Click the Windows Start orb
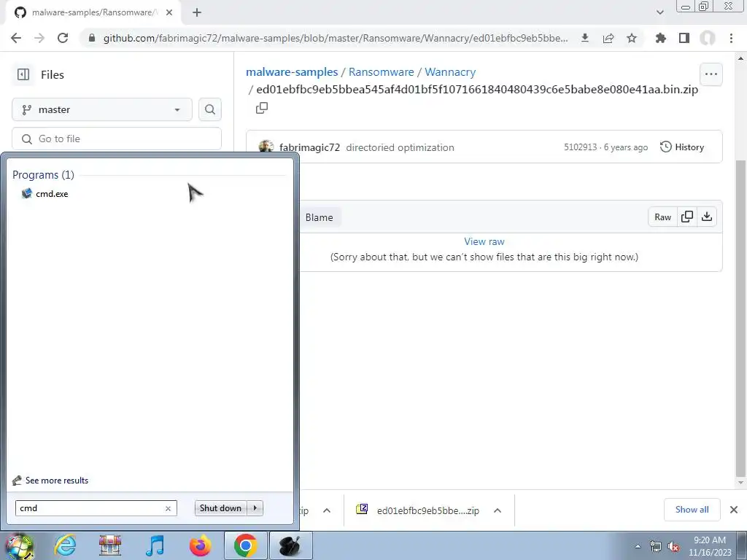This screenshot has width=747, height=560. pyautogui.click(x=18, y=545)
